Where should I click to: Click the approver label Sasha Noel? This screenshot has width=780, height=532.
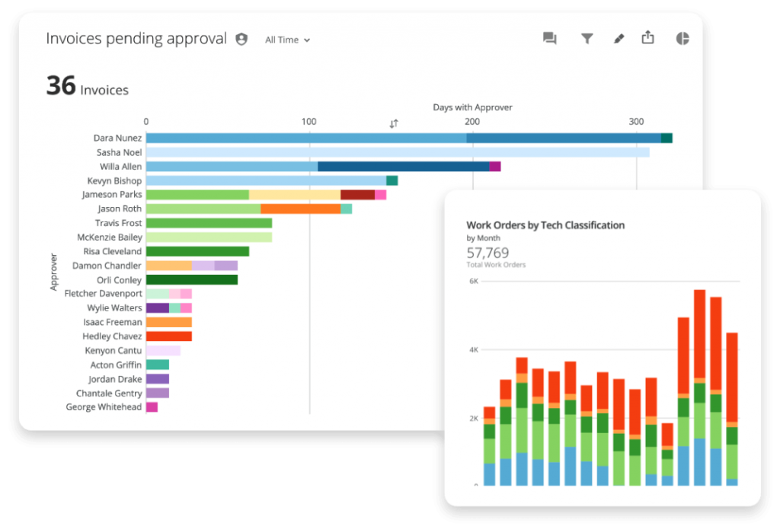click(x=119, y=151)
